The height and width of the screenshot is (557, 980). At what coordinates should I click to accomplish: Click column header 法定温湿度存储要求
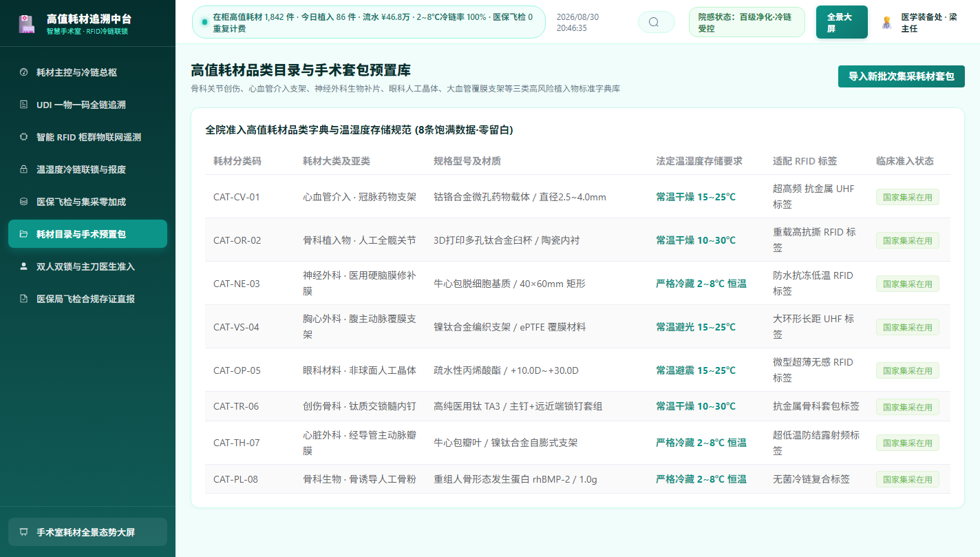(699, 161)
